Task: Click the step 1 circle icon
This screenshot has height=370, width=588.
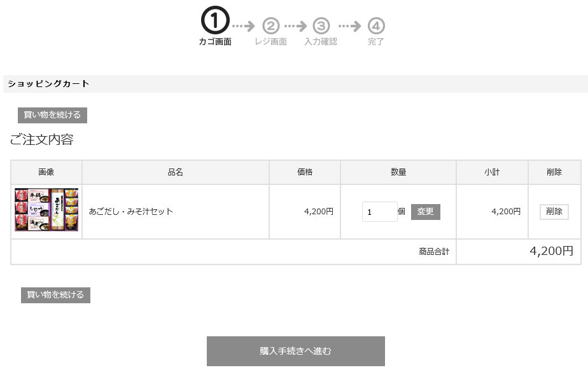Action: (x=215, y=20)
